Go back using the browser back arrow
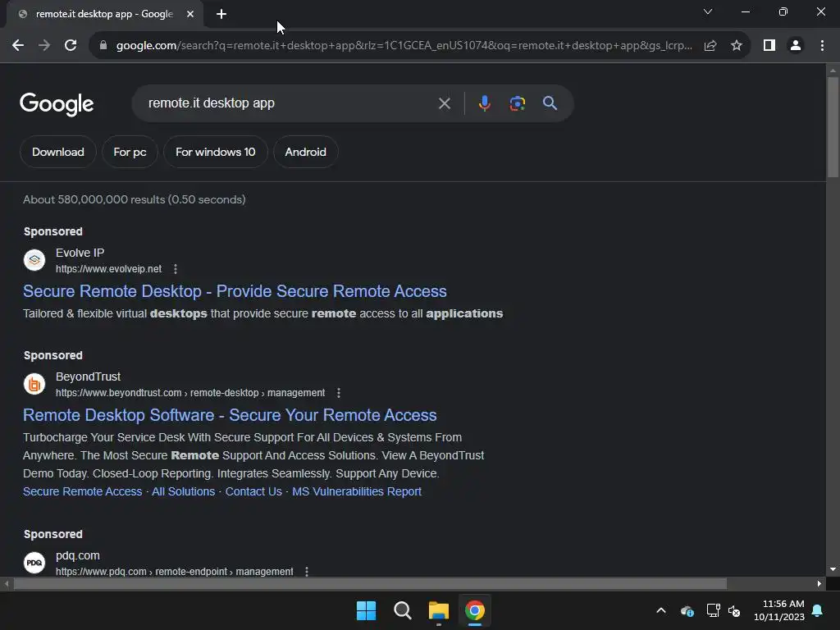This screenshot has height=630, width=840. point(18,46)
